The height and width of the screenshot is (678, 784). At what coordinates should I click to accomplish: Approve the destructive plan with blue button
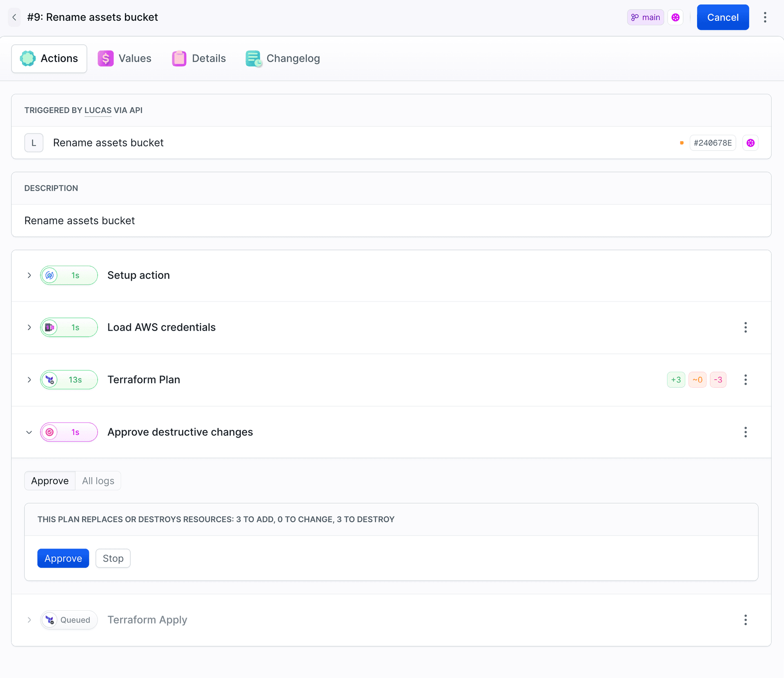click(63, 558)
